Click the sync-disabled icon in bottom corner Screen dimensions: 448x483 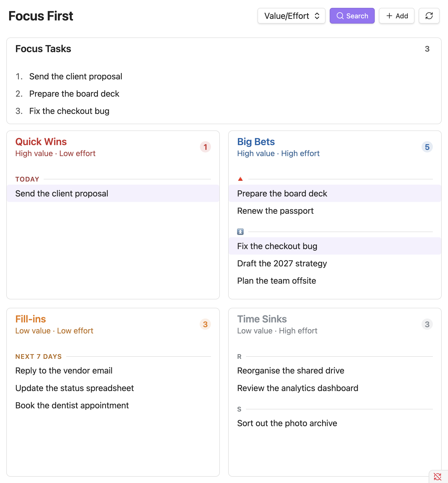point(438,476)
